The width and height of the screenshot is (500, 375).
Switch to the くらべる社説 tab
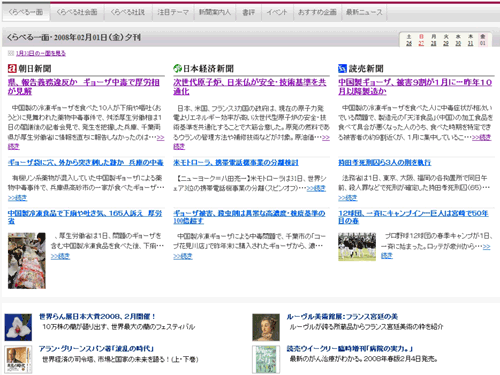click(128, 12)
